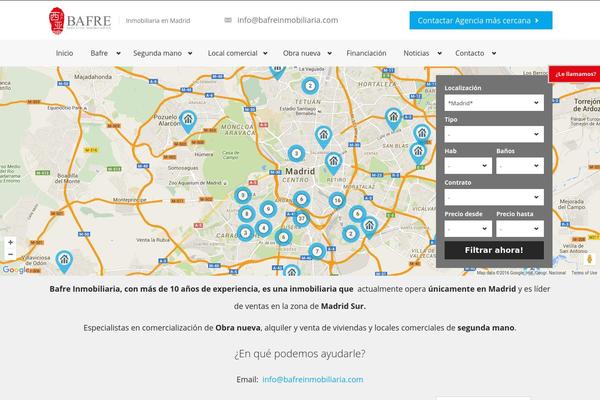
Task: Open the cluster marker showing 7
Action: (x=317, y=251)
